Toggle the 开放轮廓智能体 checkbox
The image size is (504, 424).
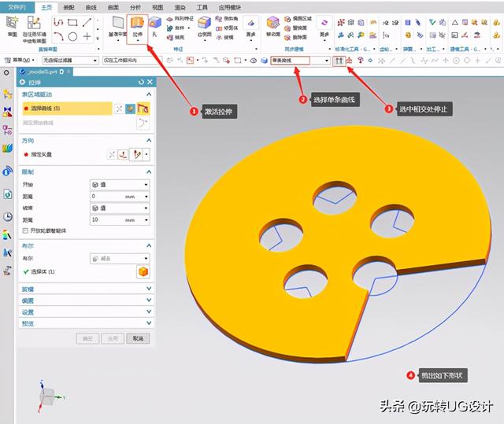(x=26, y=230)
